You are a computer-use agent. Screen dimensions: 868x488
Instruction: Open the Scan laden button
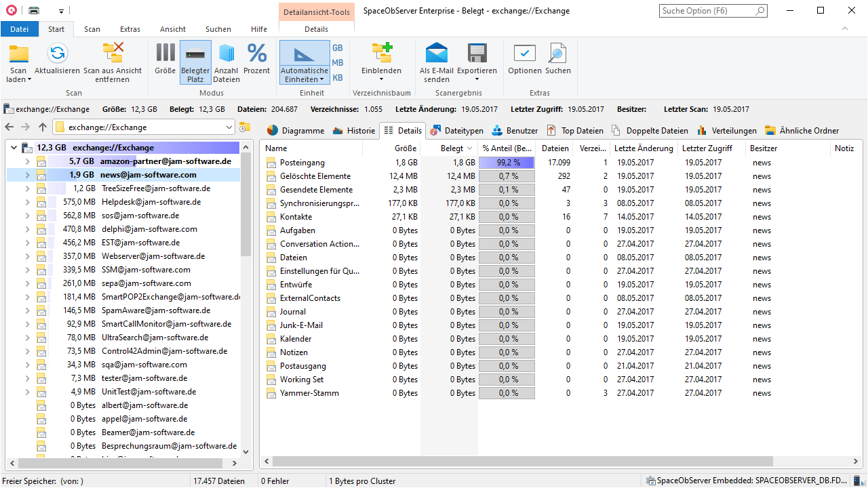point(18,62)
